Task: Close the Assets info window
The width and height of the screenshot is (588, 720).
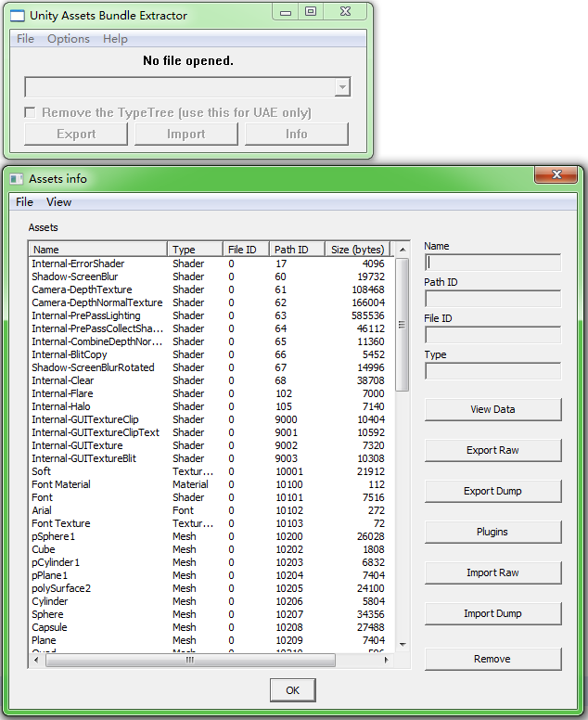Action: click(x=556, y=174)
